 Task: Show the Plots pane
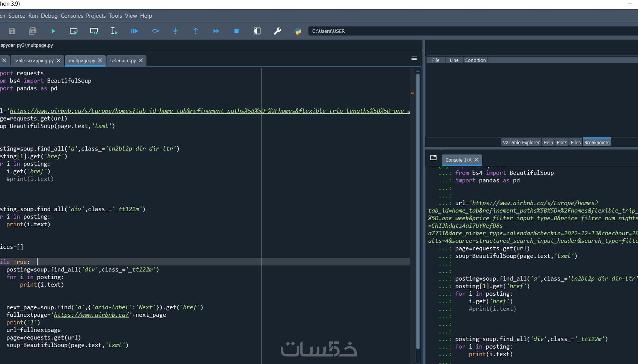[x=562, y=143]
